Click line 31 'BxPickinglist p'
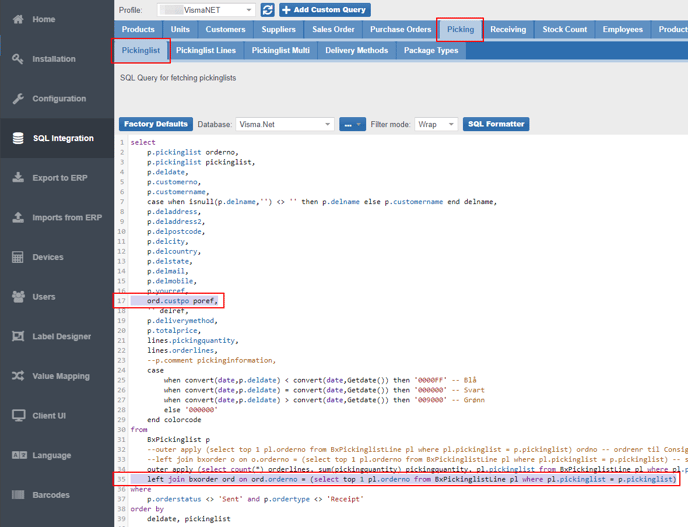The image size is (688, 527). (178, 439)
